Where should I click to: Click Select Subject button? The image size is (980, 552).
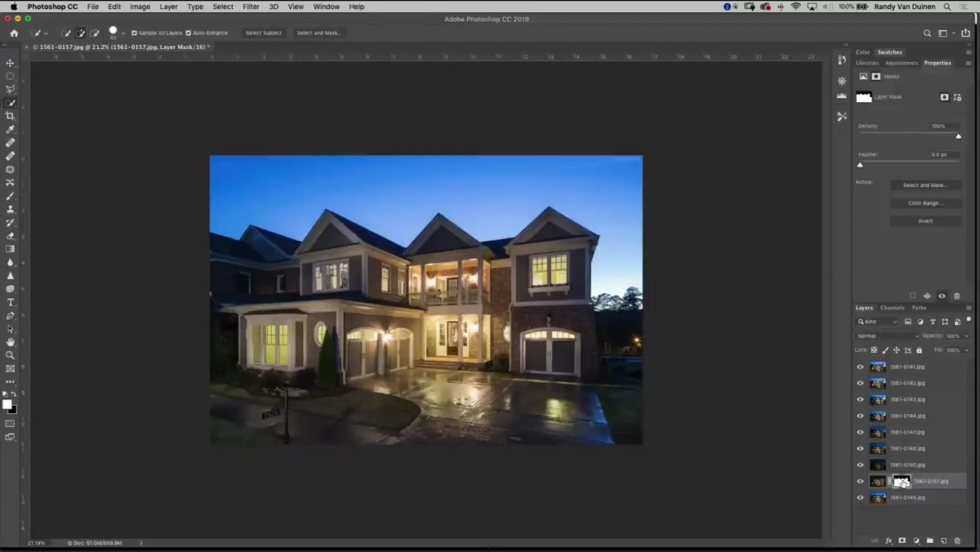[x=263, y=33]
